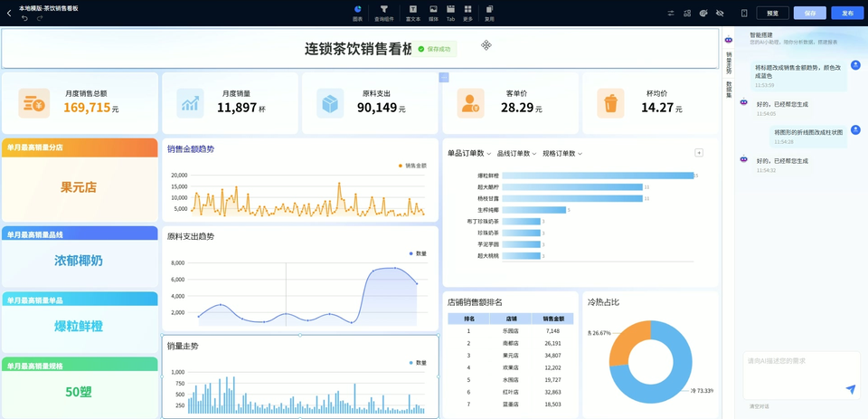
Task: Click the 客单价 person icon
Action: [x=470, y=103]
